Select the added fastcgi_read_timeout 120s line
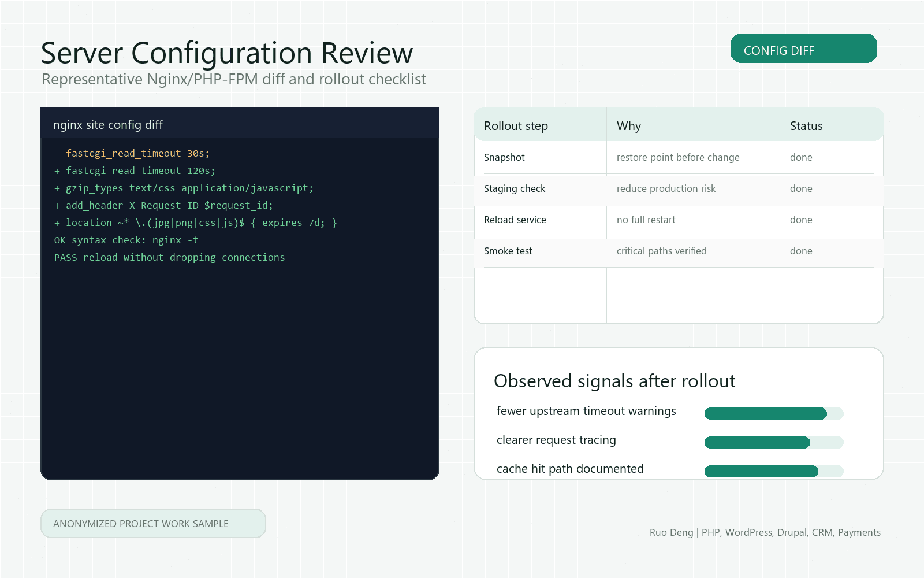The height and width of the screenshot is (578, 924). click(x=135, y=171)
